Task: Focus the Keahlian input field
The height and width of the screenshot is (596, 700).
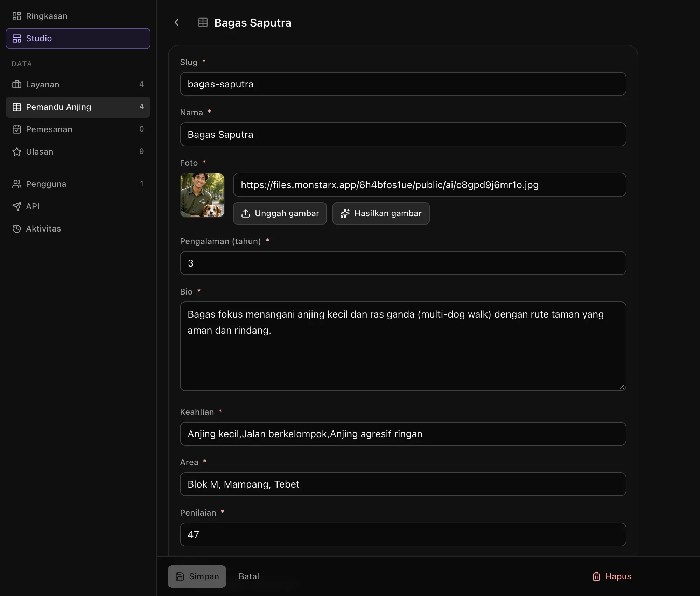Action: (403, 434)
